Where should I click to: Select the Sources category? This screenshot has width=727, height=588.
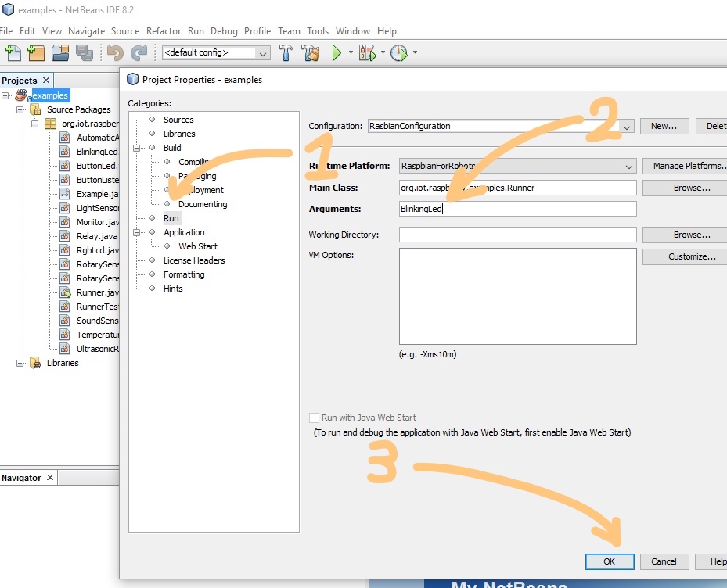coord(178,120)
